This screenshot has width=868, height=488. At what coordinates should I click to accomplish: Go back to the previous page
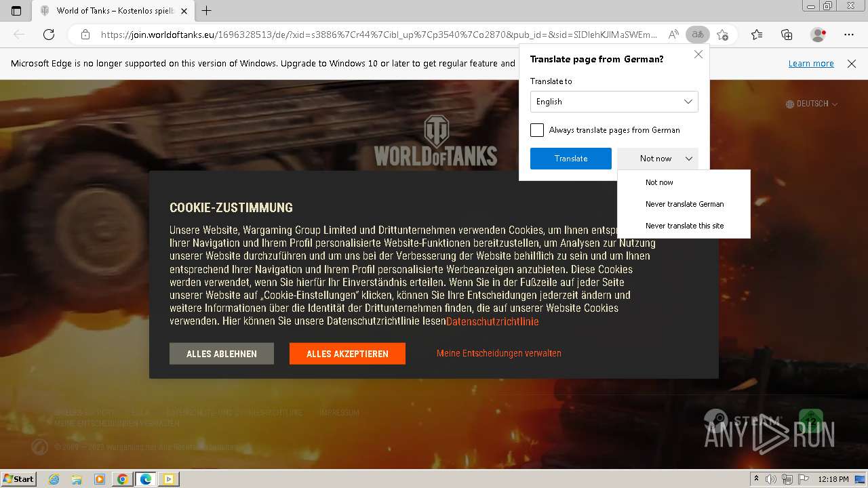point(19,35)
